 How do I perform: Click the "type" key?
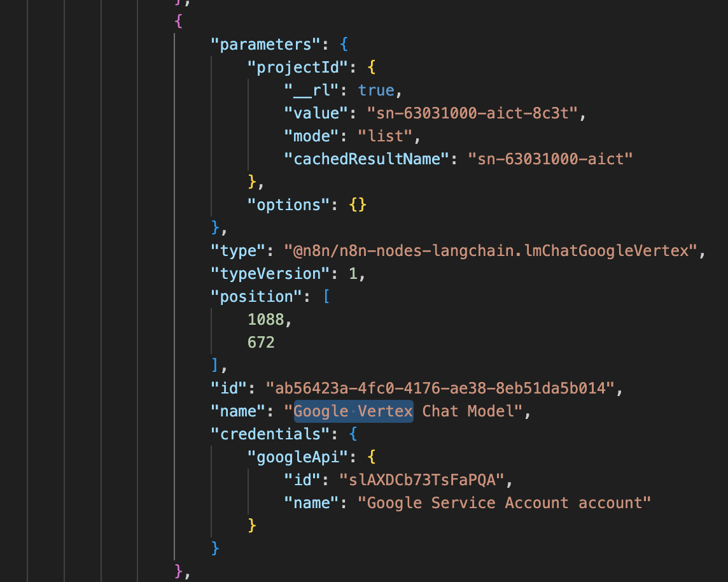pyautogui.click(x=238, y=251)
